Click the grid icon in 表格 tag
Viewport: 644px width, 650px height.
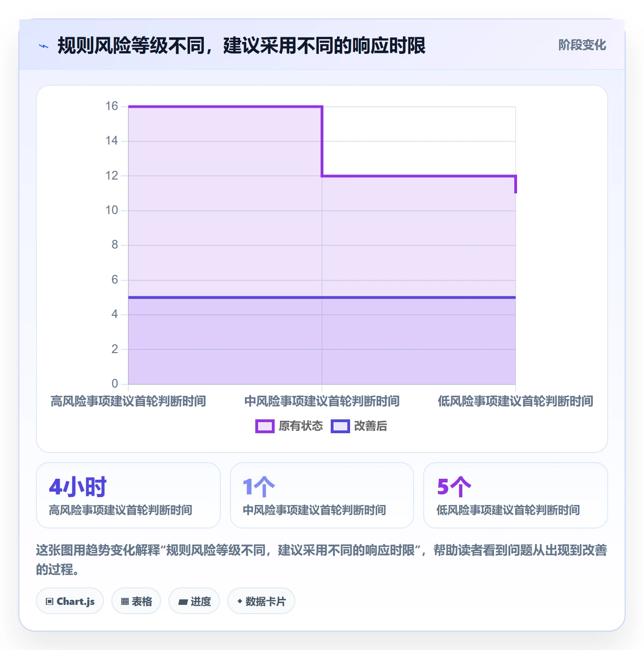tap(125, 602)
